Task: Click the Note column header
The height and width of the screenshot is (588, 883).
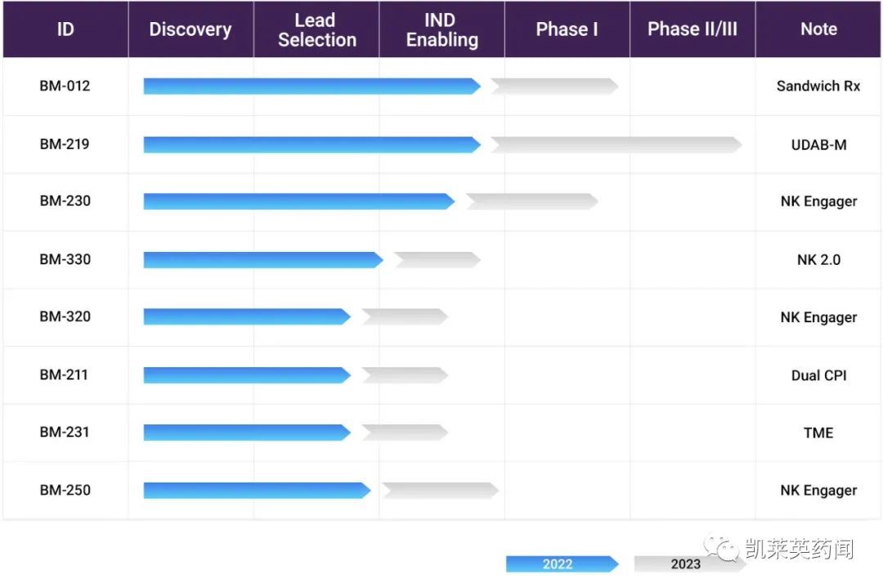Action: 818,29
